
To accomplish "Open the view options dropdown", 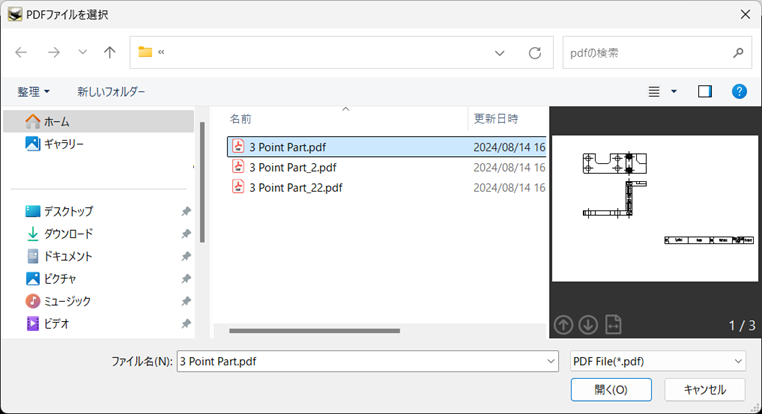I will pyautogui.click(x=673, y=91).
